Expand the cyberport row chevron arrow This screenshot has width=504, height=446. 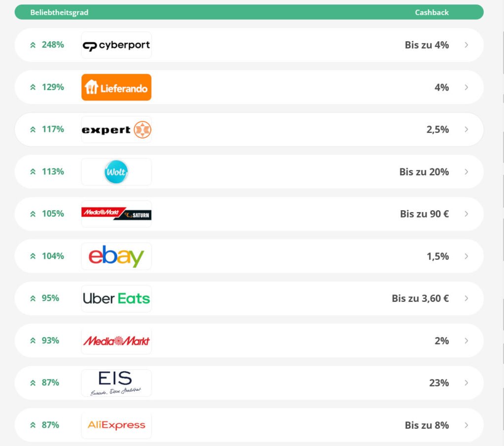click(466, 45)
